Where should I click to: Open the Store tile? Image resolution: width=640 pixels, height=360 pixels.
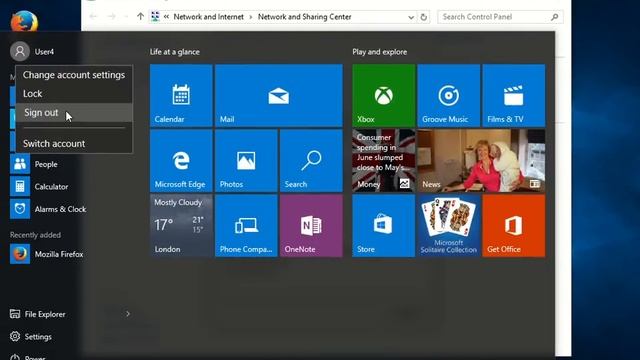pos(384,225)
